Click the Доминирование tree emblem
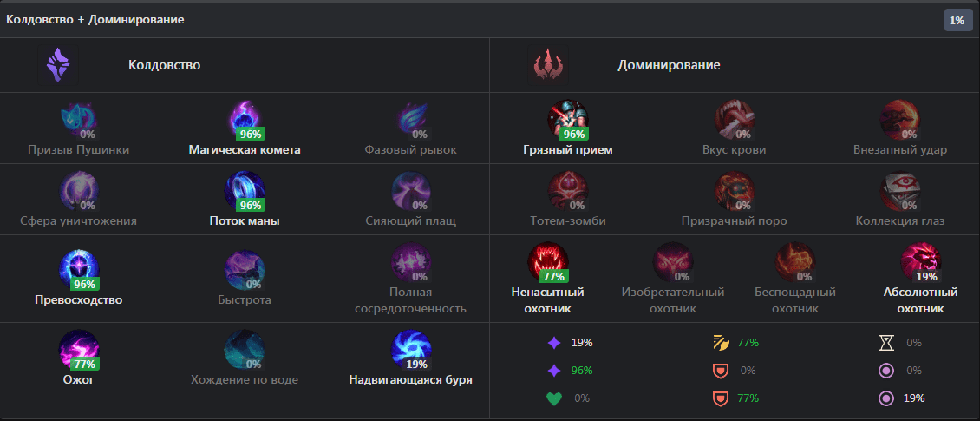The image size is (980, 421). point(548,65)
